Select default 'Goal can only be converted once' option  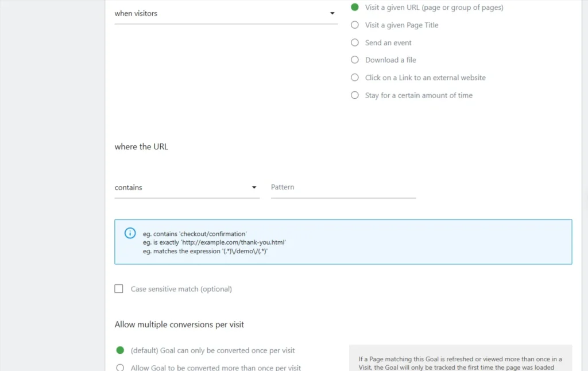click(121, 350)
